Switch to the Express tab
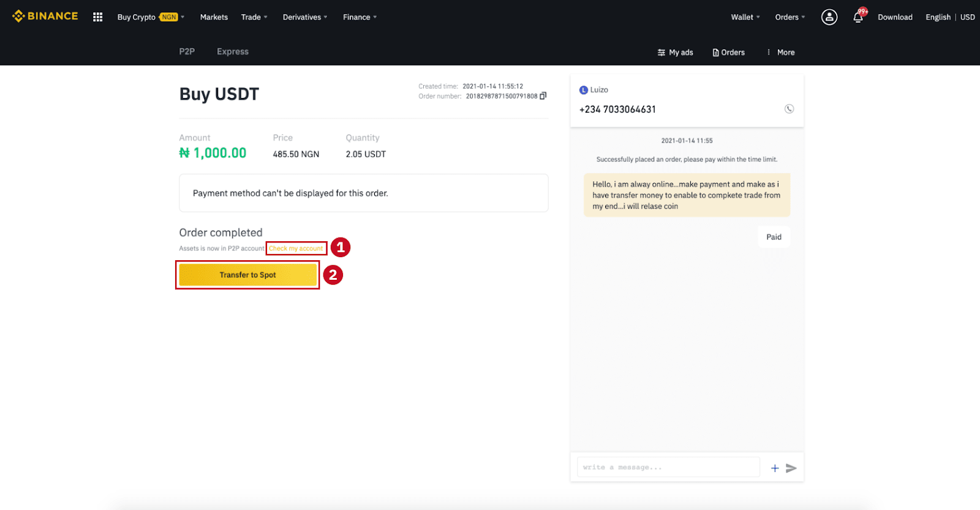The image size is (980, 510). coord(233,51)
